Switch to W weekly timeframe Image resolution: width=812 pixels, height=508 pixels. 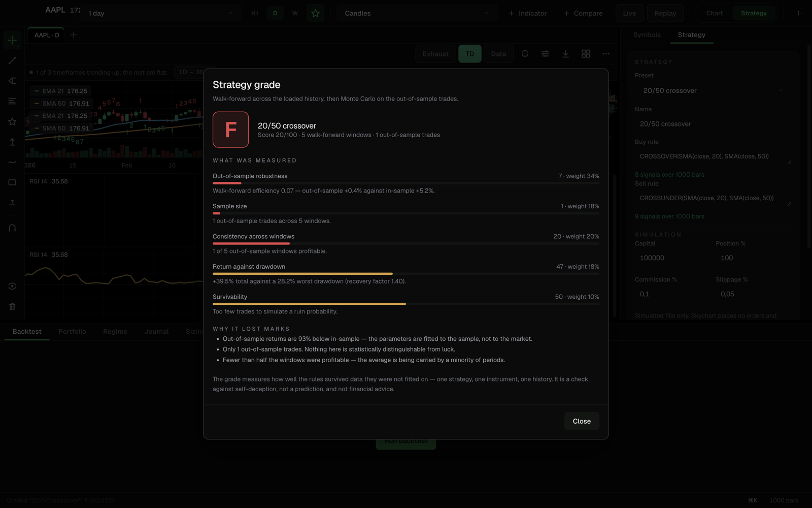[295, 13]
